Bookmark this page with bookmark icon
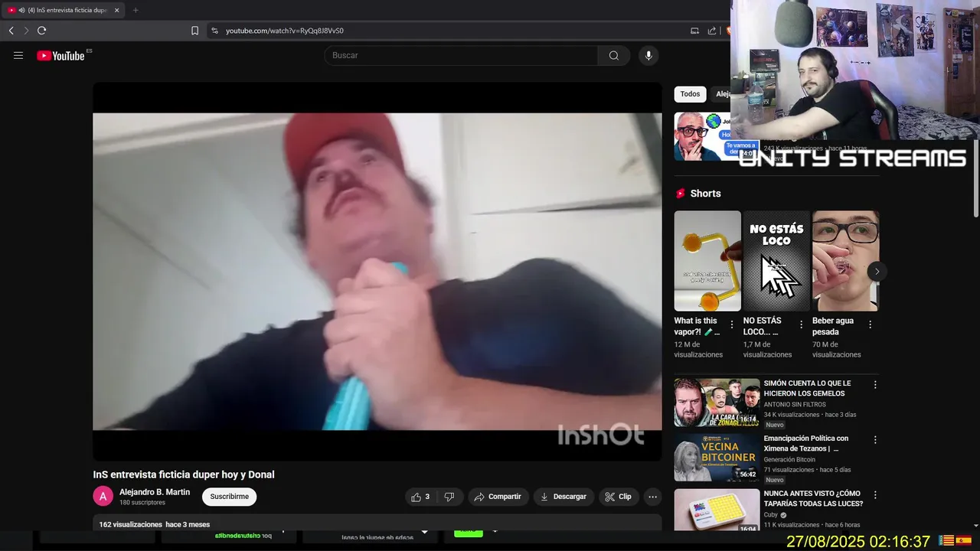 (194, 31)
